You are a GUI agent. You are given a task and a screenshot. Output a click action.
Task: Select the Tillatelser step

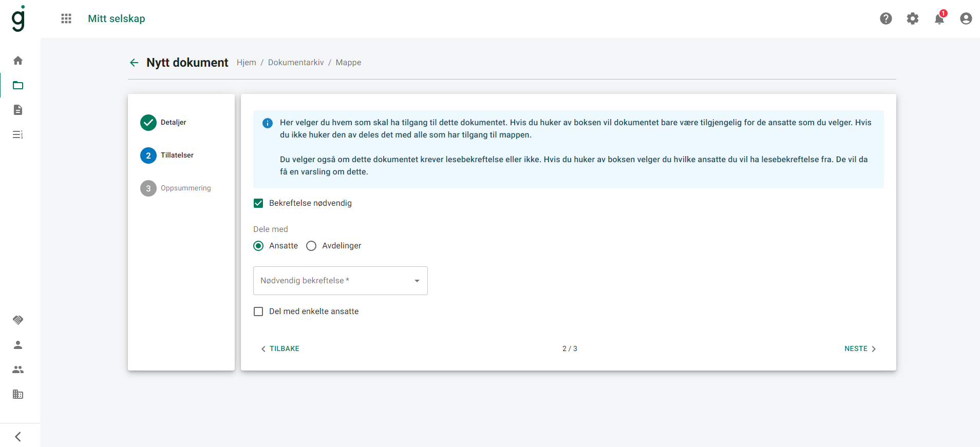tap(167, 156)
